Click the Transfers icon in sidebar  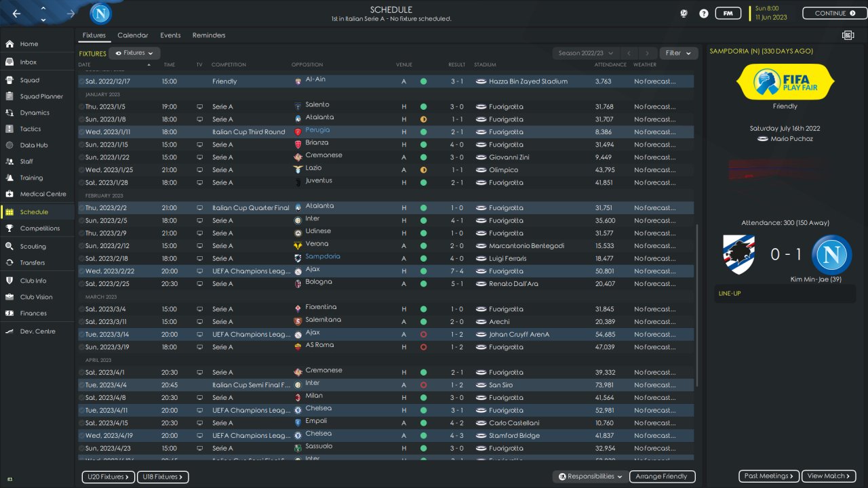coord(9,263)
